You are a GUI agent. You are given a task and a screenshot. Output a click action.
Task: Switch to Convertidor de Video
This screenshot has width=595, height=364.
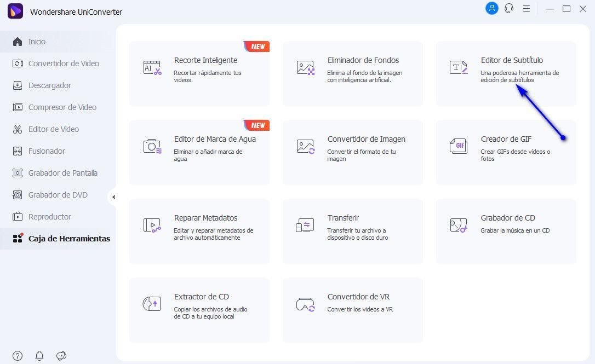pos(64,63)
